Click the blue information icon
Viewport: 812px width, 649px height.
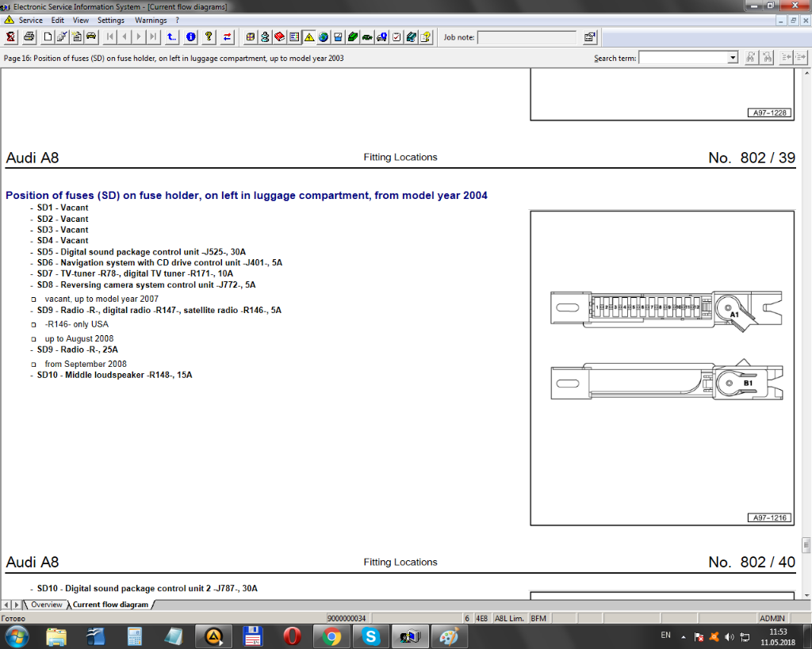[190, 36]
